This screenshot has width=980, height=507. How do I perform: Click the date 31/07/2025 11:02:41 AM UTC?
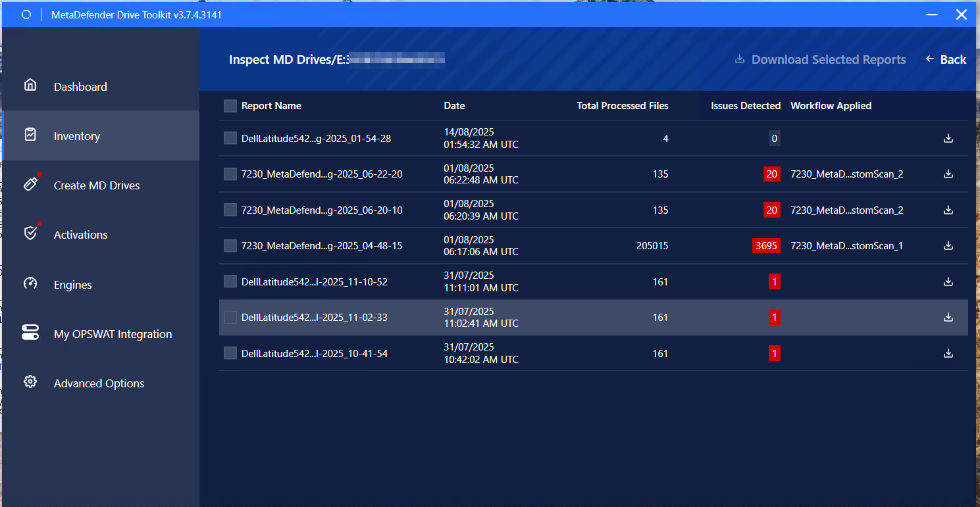click(x=481, y=318)
